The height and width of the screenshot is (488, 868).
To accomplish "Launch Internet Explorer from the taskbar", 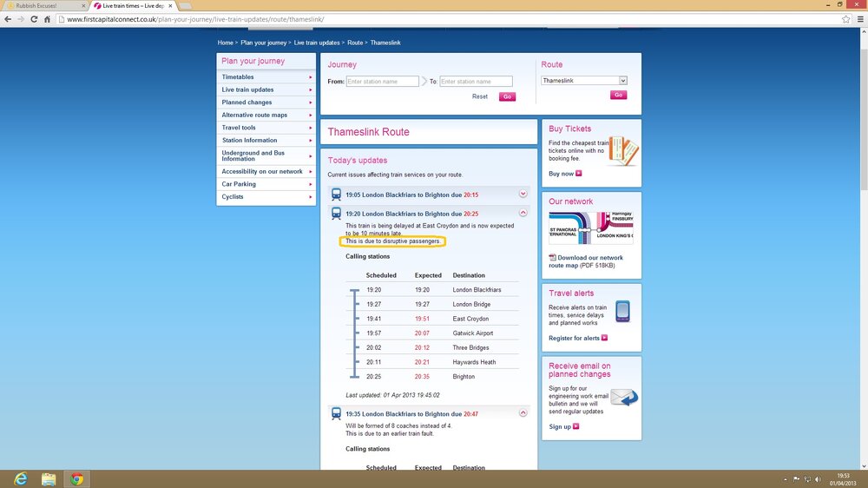I will coord(21,479).
